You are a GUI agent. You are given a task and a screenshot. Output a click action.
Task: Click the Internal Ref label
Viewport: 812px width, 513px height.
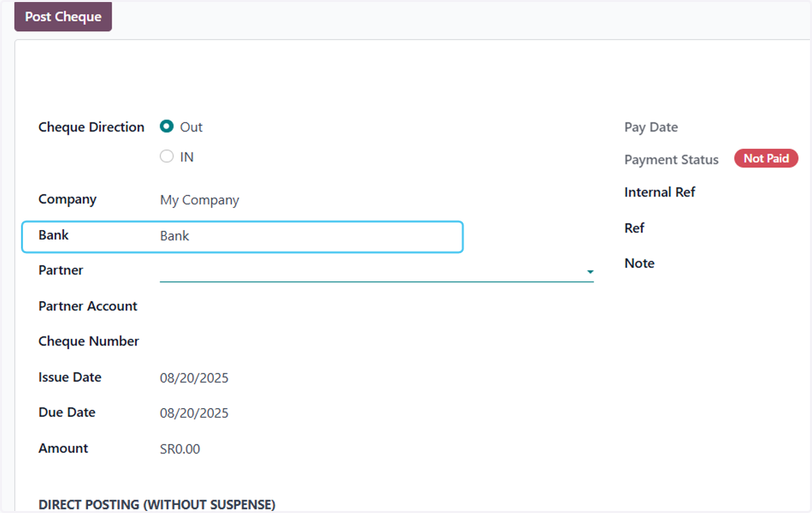click(660, 192)
